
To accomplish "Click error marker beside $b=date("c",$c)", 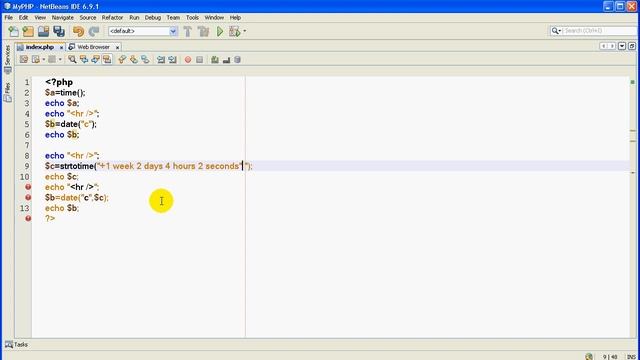I will tap(28, 198).
